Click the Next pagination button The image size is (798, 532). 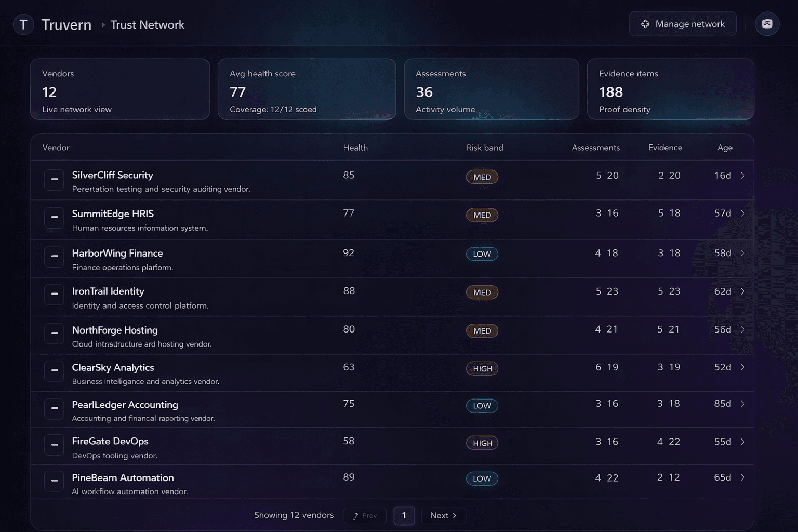point(443,515)
